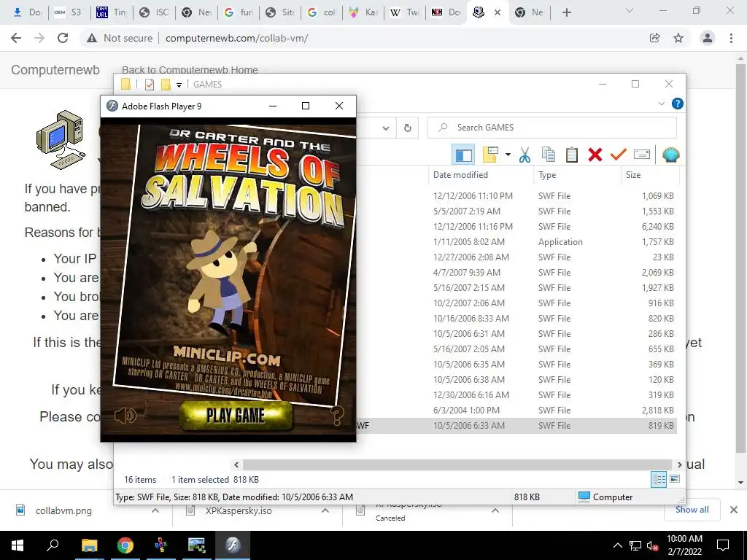
Task: Click the folder icon in GAMES title bar
Action: pos(125,85)
